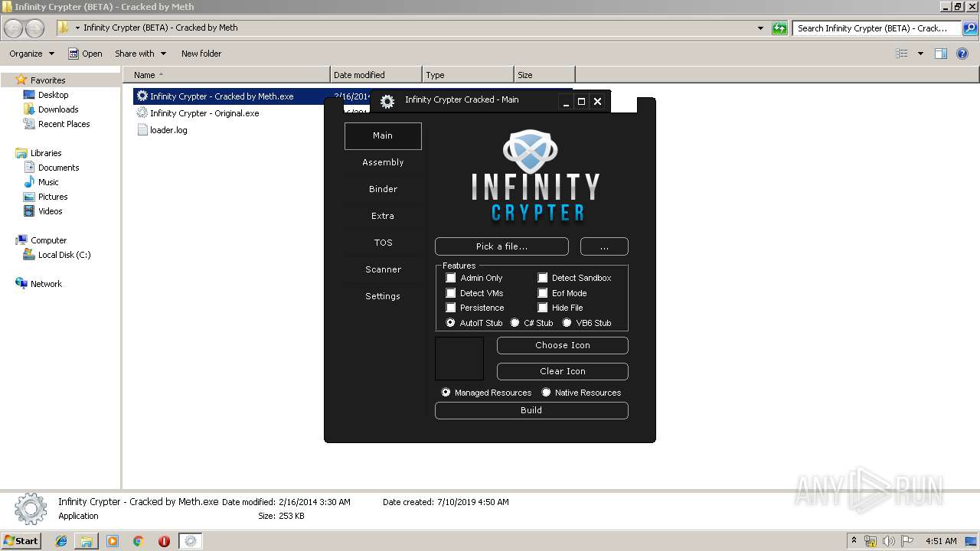This screenshot has width=980, height=551.
Task: Click the Windows Start button
Action: pyautogui.click(x=21, y=540)
